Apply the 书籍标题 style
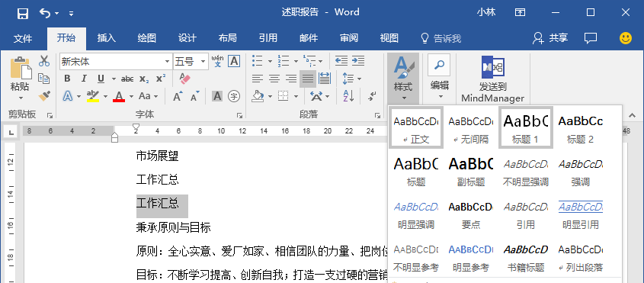644x283 pixels. (526, 256)
